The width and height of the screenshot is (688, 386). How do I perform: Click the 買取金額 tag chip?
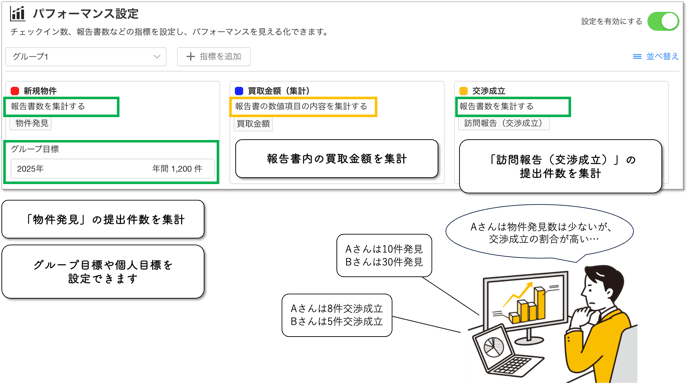(x=253, y=124)
